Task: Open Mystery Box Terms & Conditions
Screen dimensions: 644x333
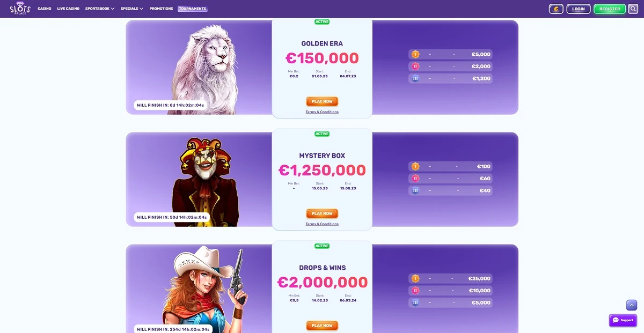Action: point(322,224)
